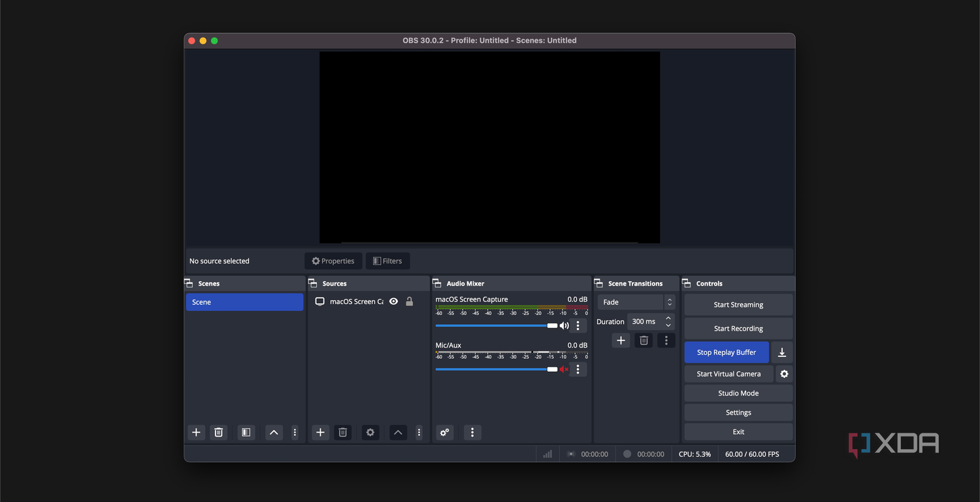Select the Scene item in Scenes list
This screenshot has width=980, height=502.
click(x=244, y=302)
